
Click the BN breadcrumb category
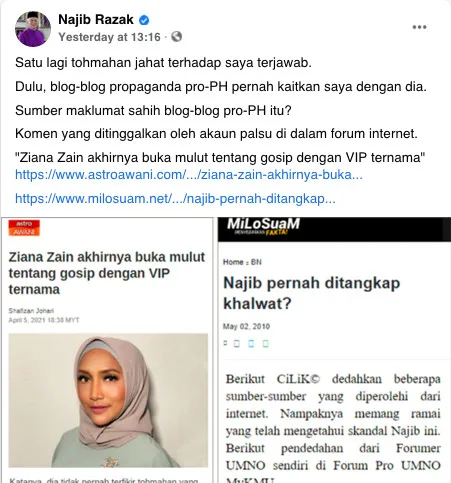coord(256,262)
